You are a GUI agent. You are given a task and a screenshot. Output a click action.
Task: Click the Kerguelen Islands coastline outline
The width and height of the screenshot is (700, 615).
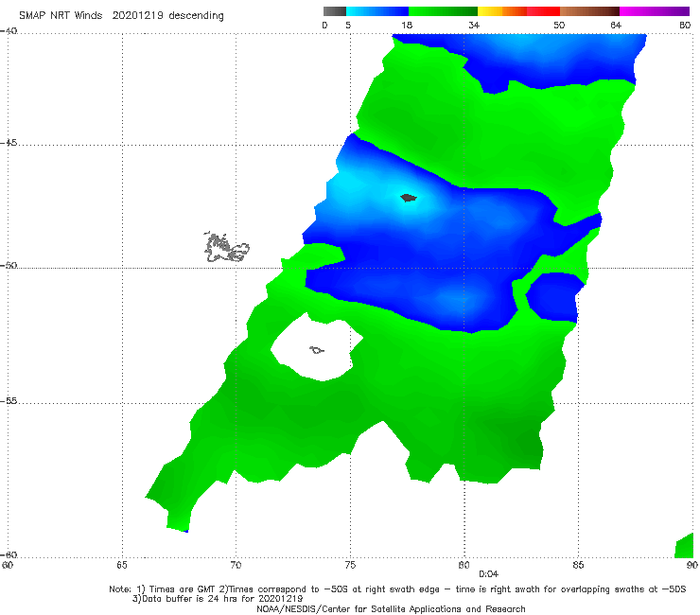[226, 248]
